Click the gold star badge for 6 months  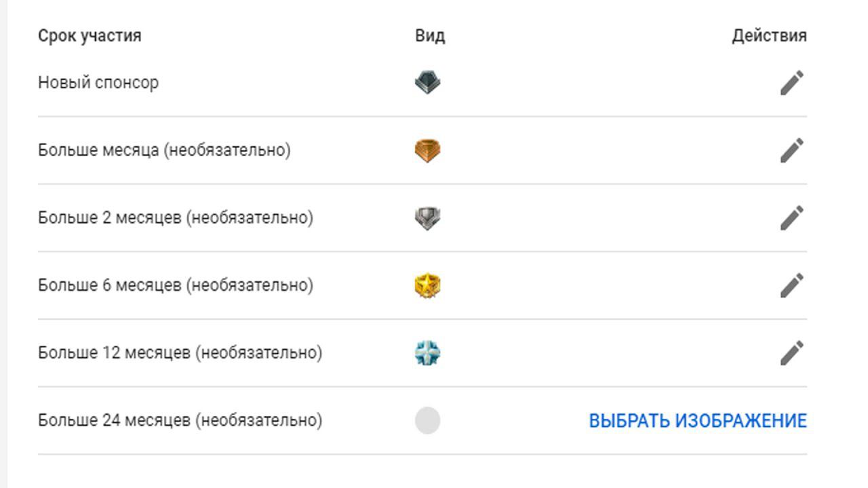[x=427, y=285]
